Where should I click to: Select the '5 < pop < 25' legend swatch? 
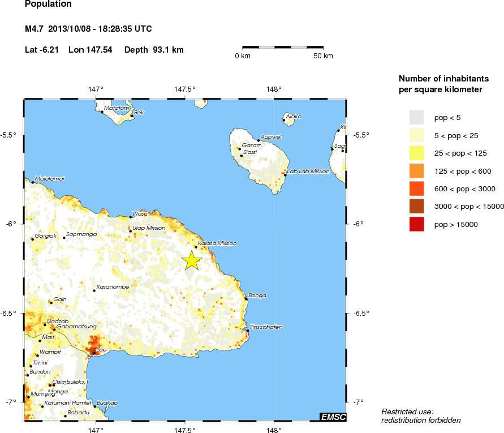(x=416, y=135)
